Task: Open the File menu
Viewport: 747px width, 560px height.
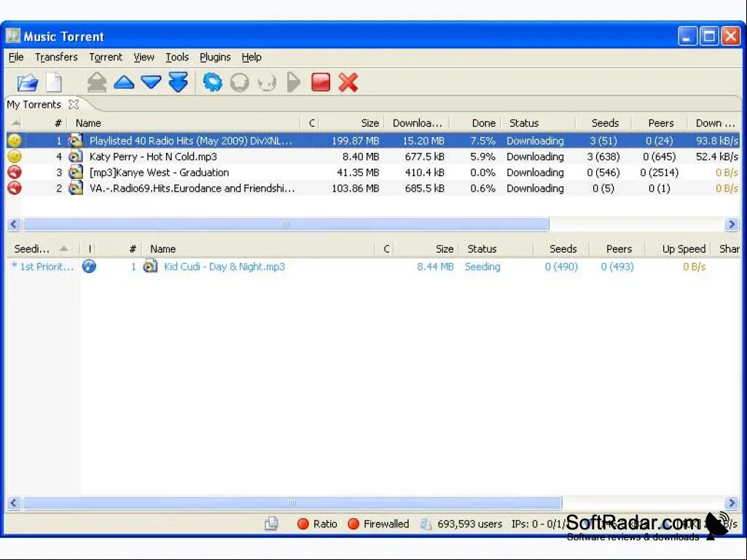Action: 16,57
